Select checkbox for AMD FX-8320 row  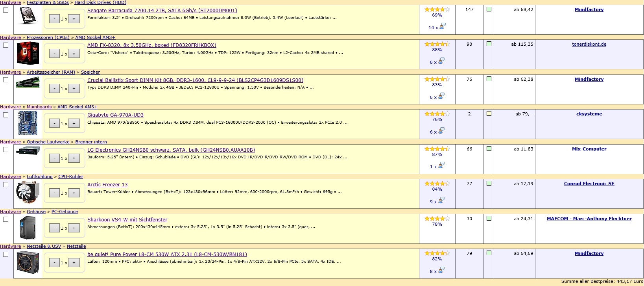point(6,45)
